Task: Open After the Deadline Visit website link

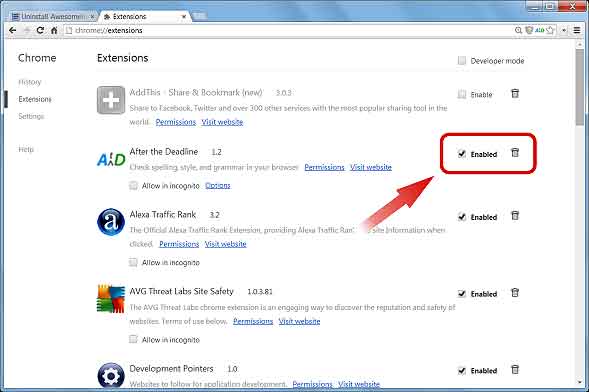Action: 371,167
